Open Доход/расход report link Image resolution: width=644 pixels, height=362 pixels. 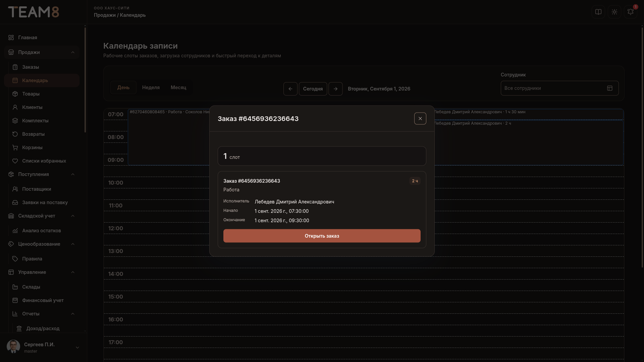(x=42, y=328)
